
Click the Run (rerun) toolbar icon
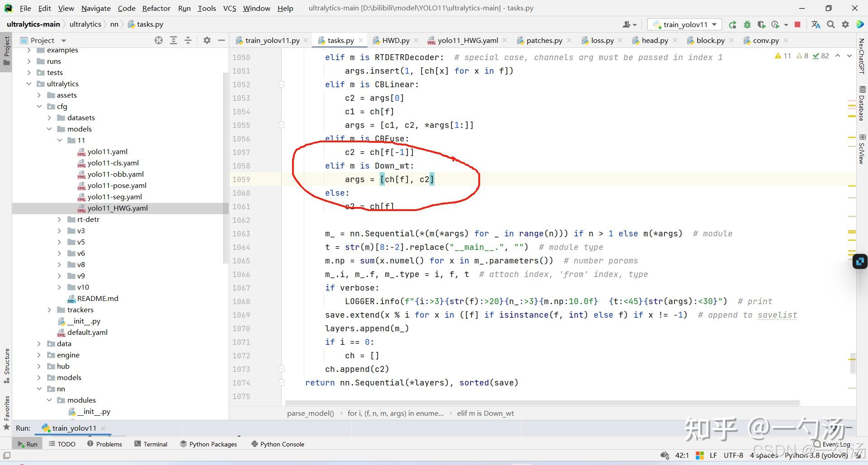coord(732,24)
